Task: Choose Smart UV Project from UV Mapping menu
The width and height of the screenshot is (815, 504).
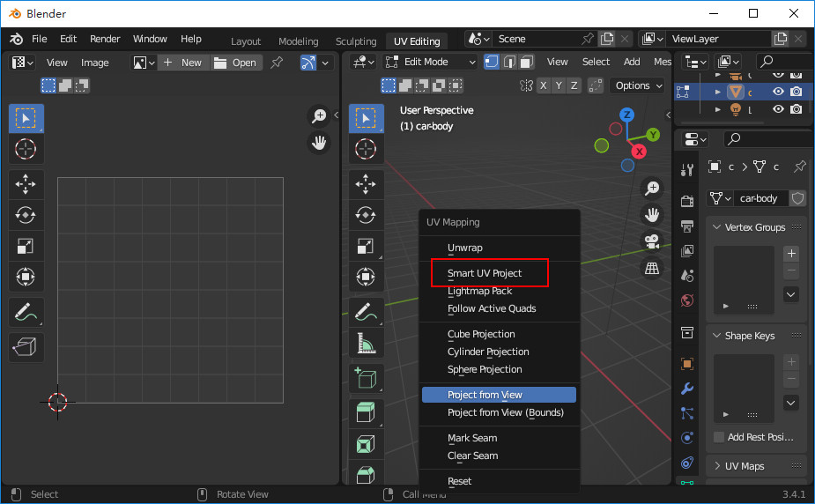Action: click(485, 273)
